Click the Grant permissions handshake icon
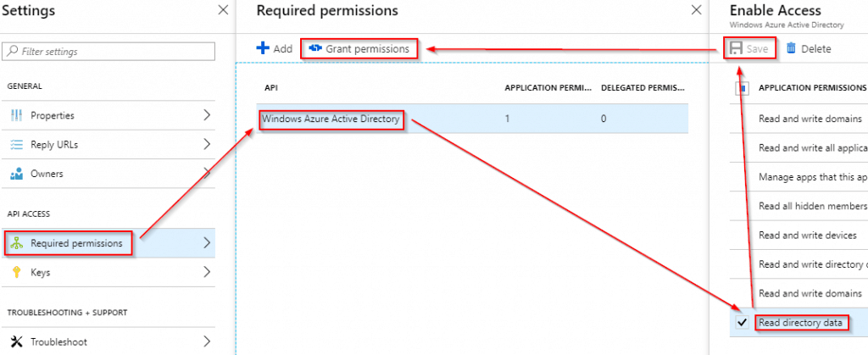 315,48
